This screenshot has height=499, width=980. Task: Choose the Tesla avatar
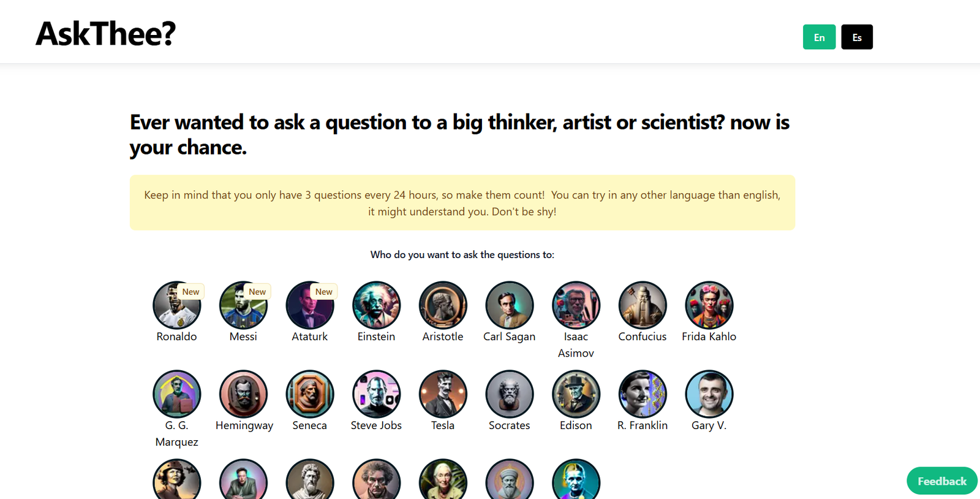pyautogui.click(x=443, y=394)
